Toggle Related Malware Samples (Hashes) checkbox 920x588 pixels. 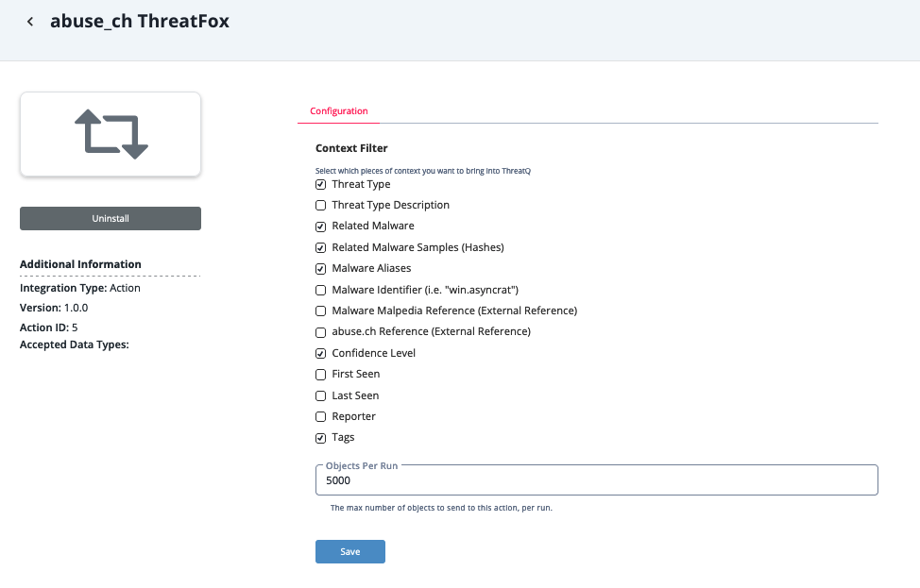[320, 247]
